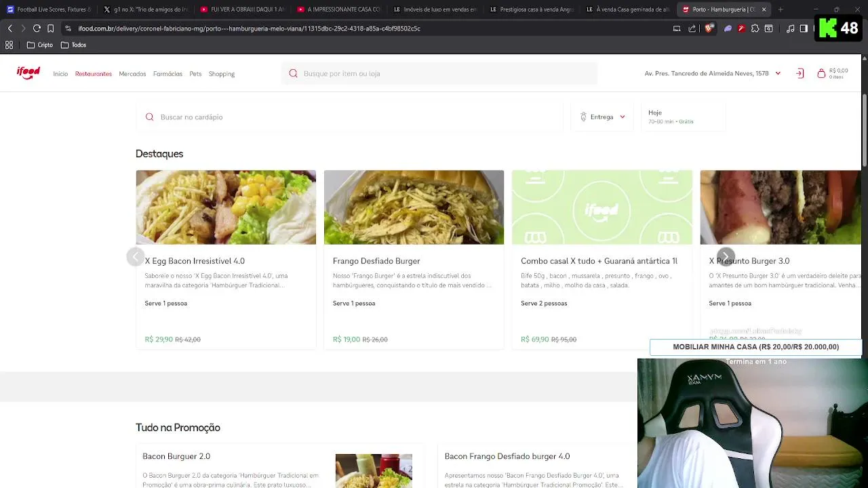Close the Porto - Hamburgueria tab

click(764, 9)
